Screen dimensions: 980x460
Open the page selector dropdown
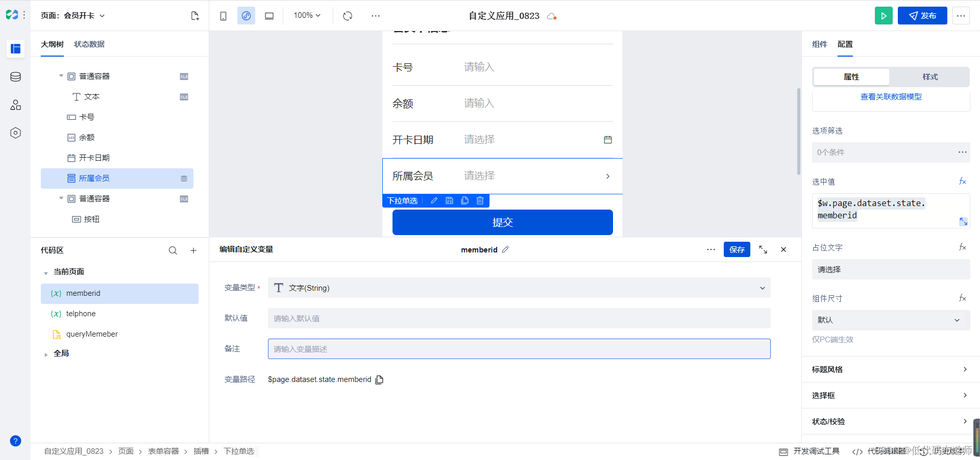click(72, 16)
